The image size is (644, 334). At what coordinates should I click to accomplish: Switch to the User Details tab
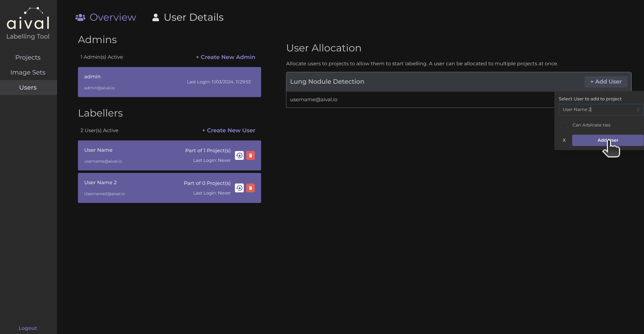pos(188,17)
